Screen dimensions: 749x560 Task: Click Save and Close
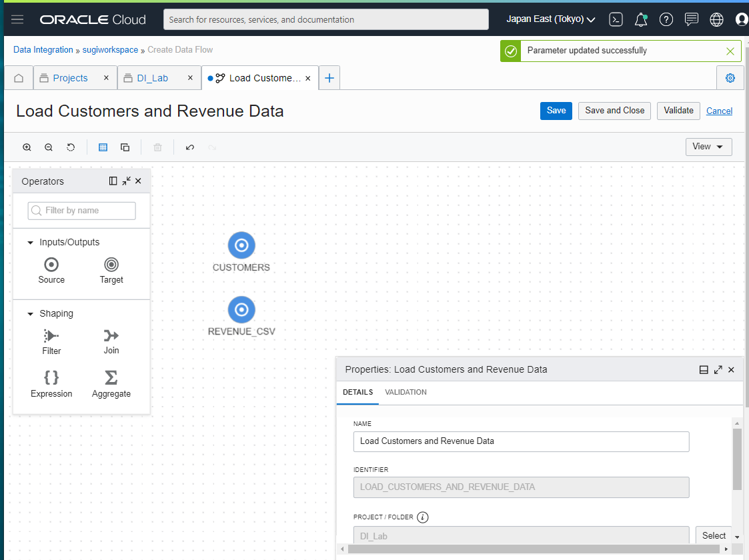click(614, 111)
